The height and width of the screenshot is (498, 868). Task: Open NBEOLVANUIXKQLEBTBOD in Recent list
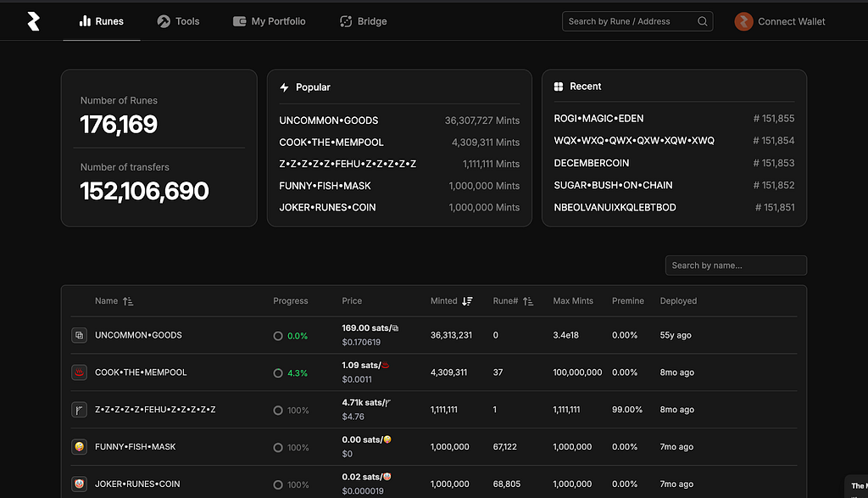pos(615,207)
